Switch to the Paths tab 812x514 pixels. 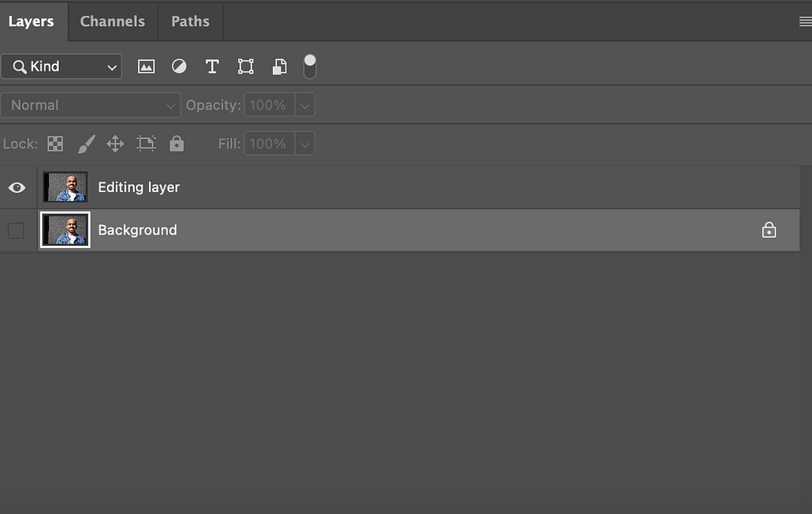point(190,21)
